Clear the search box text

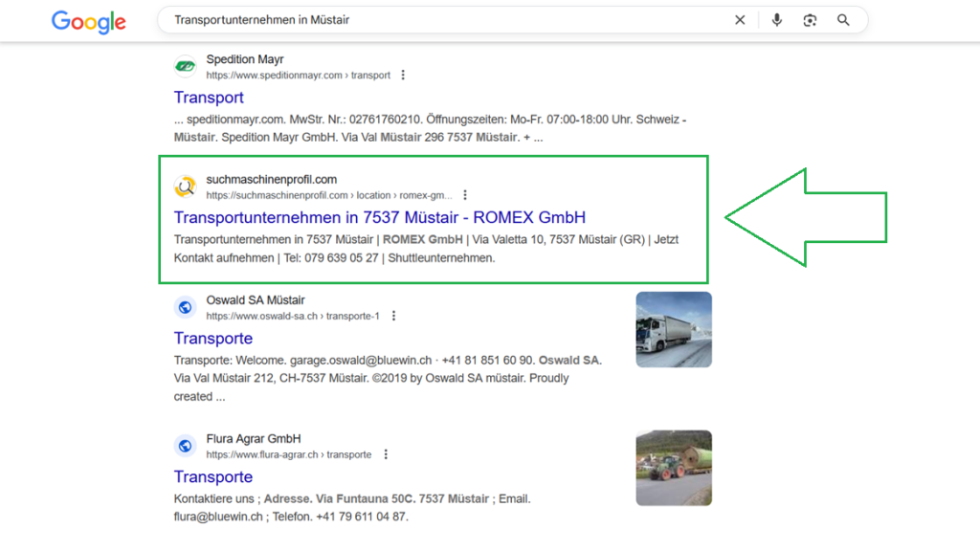point(740,20)
